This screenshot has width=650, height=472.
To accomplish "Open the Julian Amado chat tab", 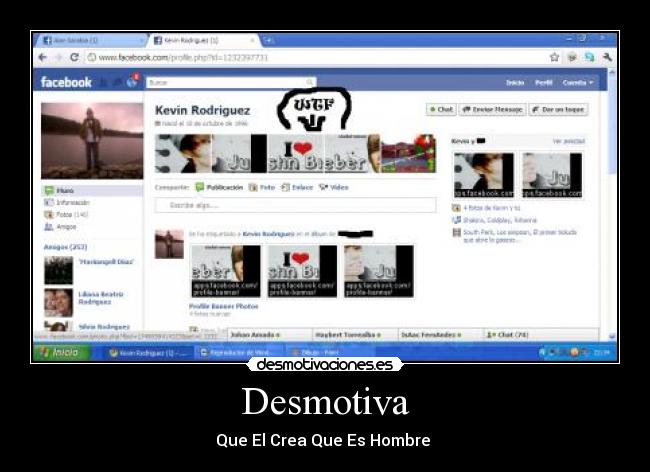I will point(269,335).
